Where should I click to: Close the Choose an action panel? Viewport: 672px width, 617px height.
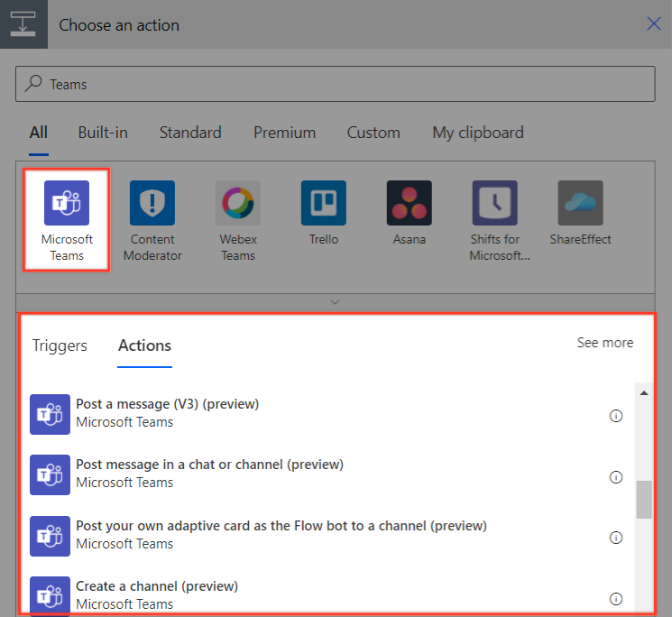click(654, 24)
